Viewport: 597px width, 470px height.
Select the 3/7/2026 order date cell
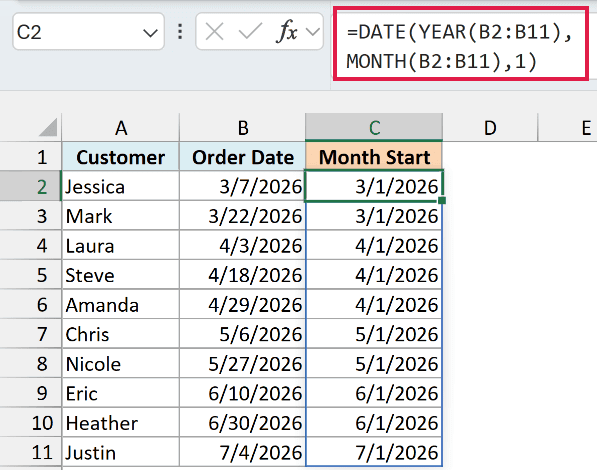[x=243, y=186]
